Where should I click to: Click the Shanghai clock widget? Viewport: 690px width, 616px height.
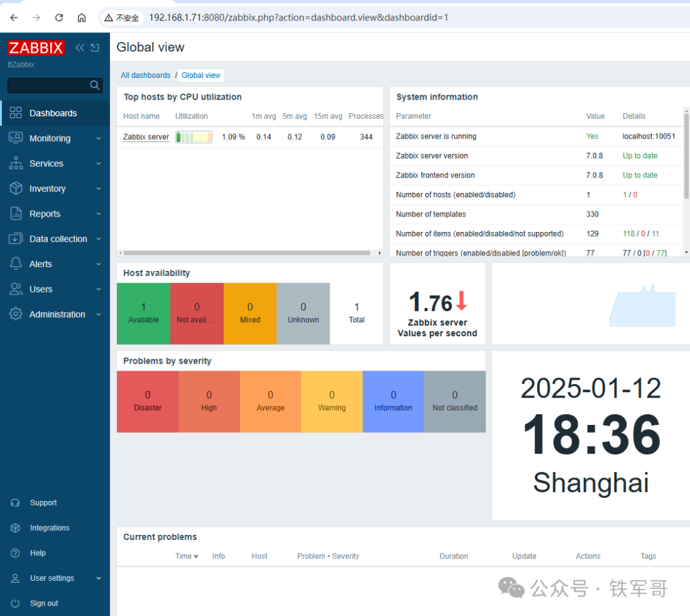[590, 436]
